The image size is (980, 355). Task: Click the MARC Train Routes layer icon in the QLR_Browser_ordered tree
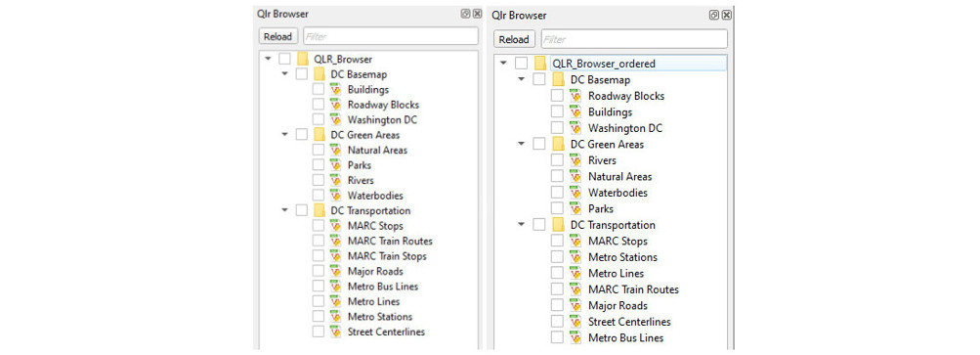[x=575, y=289]
